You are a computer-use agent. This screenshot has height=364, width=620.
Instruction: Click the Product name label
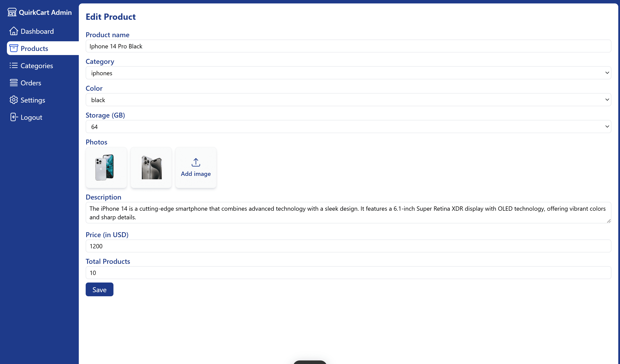tap(107, 35)
